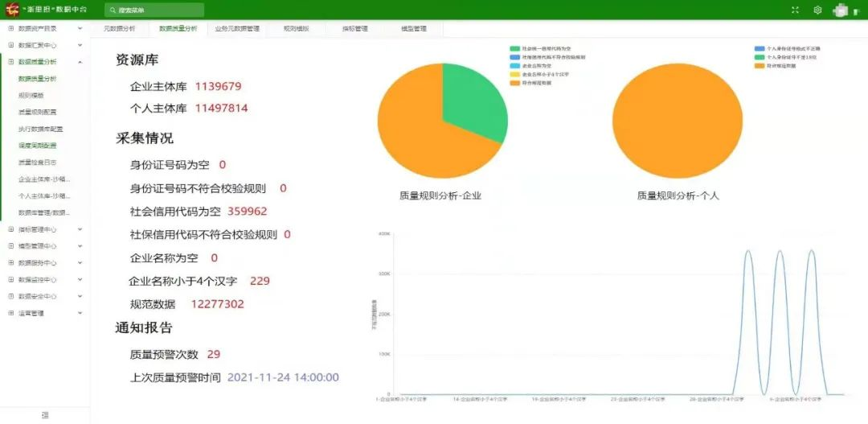Image resolution: width=868 pixels, height=424 pixels.
Task: Toggle green 个人身份证号不足18位 legend entry
Action: point(785,57)
